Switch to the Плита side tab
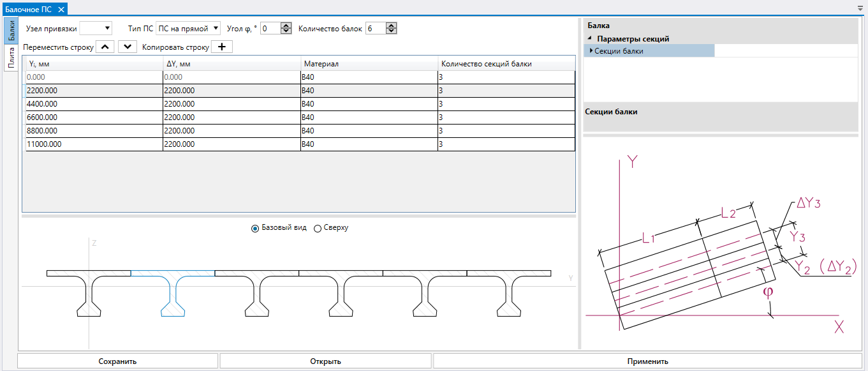The height and width of the screenshot is (371, 868). [11, 57]
